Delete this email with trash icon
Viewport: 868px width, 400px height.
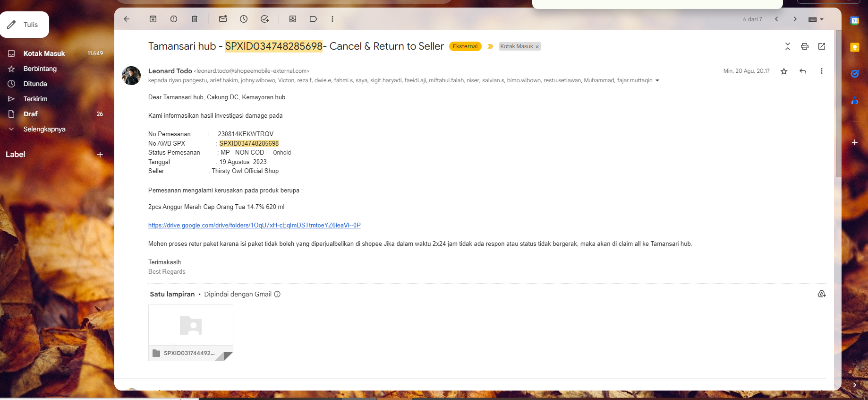point(195,19)
